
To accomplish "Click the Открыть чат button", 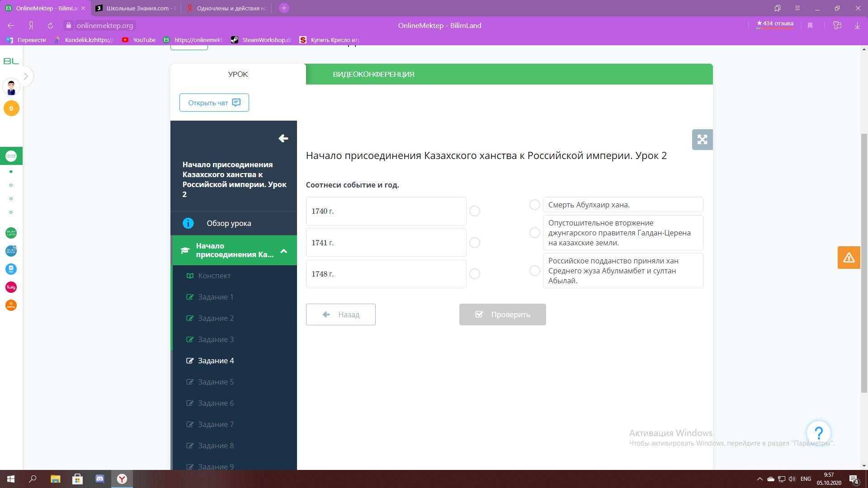I will pos(214,103).
